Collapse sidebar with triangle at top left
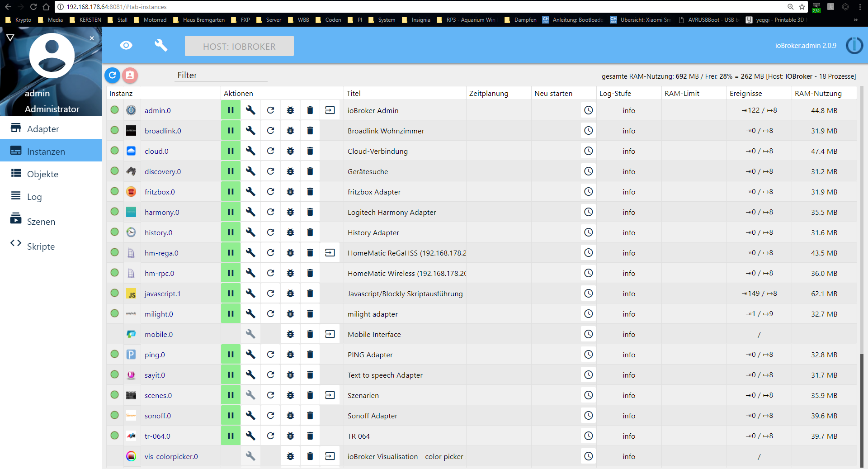 pos(10,38)
